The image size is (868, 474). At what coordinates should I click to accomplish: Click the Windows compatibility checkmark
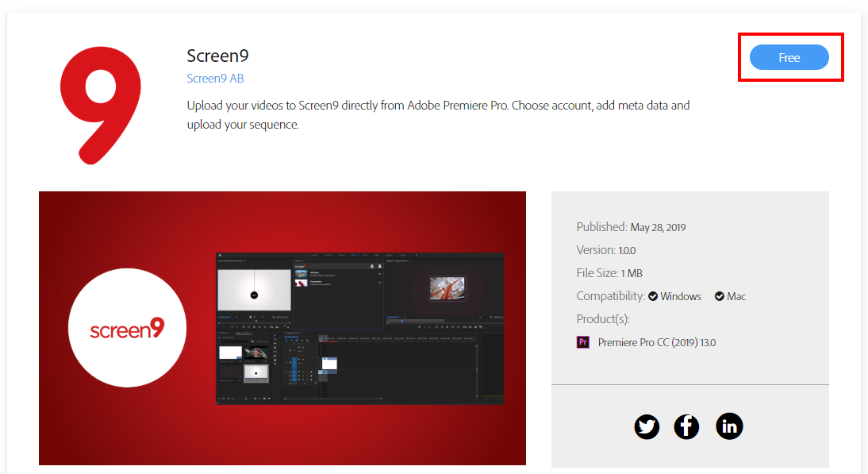click(653, 296)
